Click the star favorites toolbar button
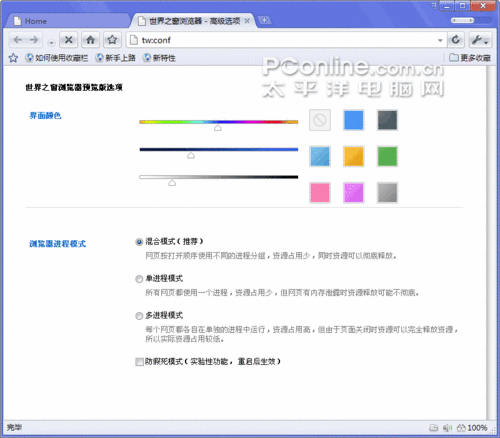This screenshot has width=500, height=438. [x=112, y=40]
